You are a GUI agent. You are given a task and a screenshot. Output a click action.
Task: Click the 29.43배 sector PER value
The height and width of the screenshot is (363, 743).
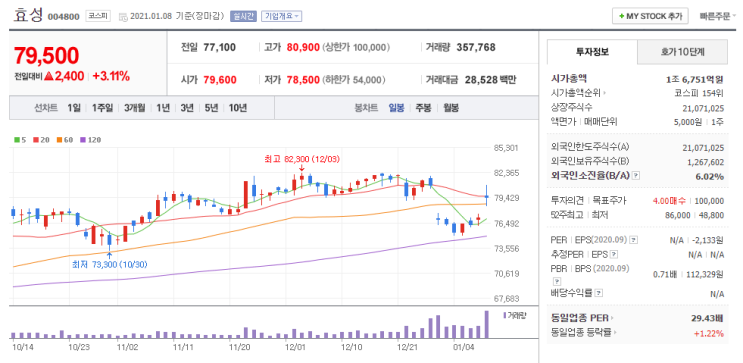coord(707,318)
